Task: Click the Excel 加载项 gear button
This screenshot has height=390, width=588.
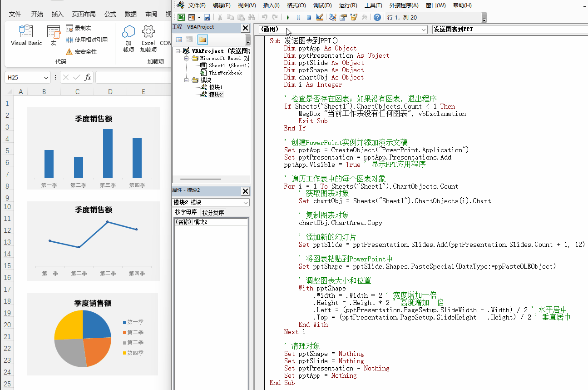Action: point(148,39)
